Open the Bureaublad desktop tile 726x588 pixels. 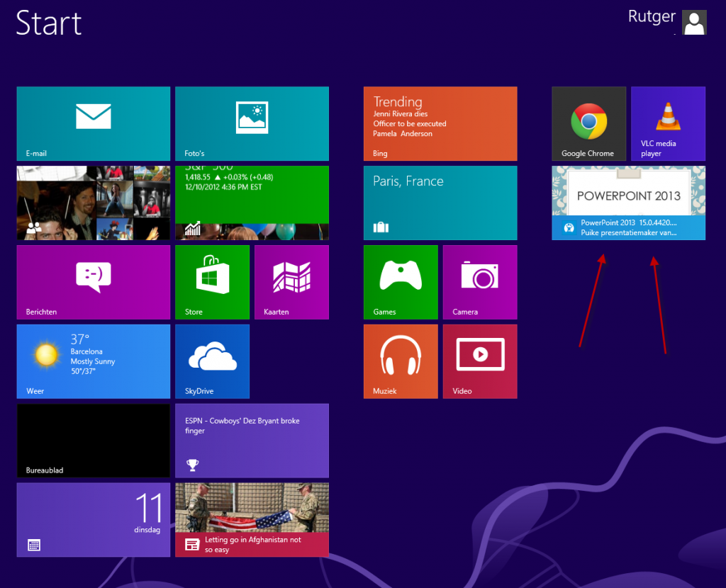pyautogui.click(x=93, y=441)
